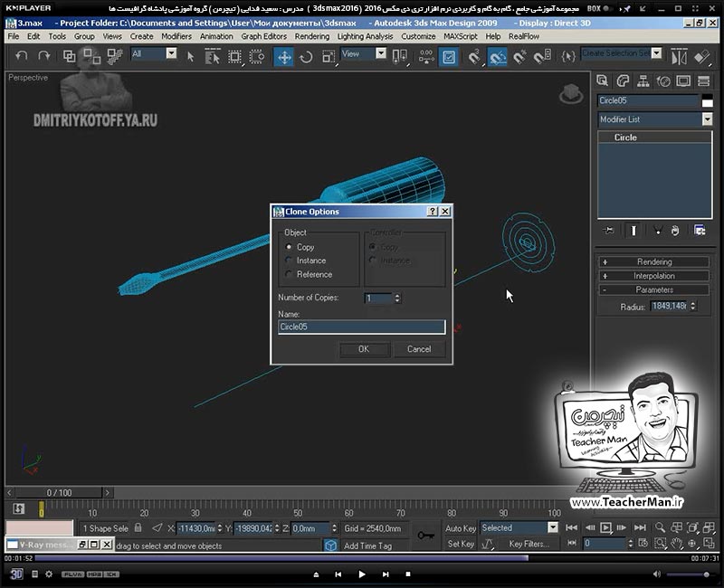
Task: Click the Redo arrow in main toolbar
Action: click(x=43, y=56)
